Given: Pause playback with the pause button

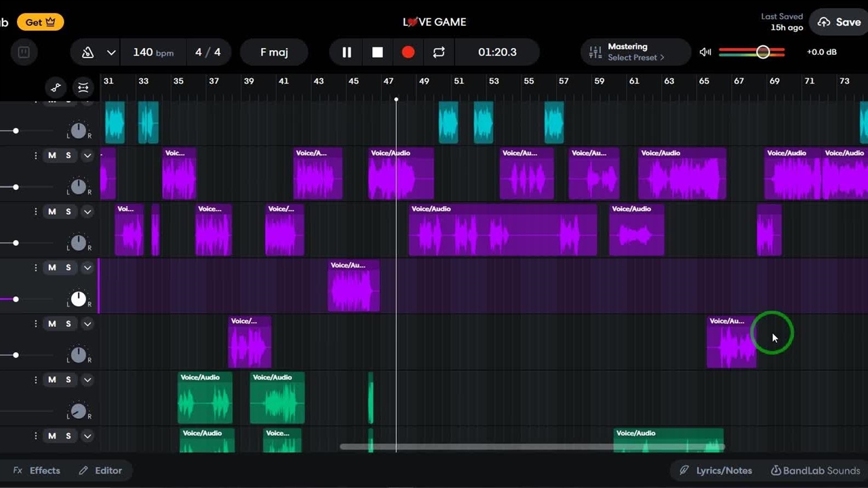Looking at the screenshot, I should point(347,52).
